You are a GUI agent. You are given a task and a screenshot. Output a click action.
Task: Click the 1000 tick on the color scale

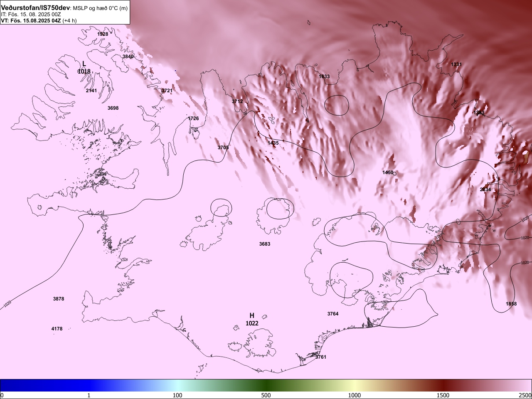(x=355, y=395)
